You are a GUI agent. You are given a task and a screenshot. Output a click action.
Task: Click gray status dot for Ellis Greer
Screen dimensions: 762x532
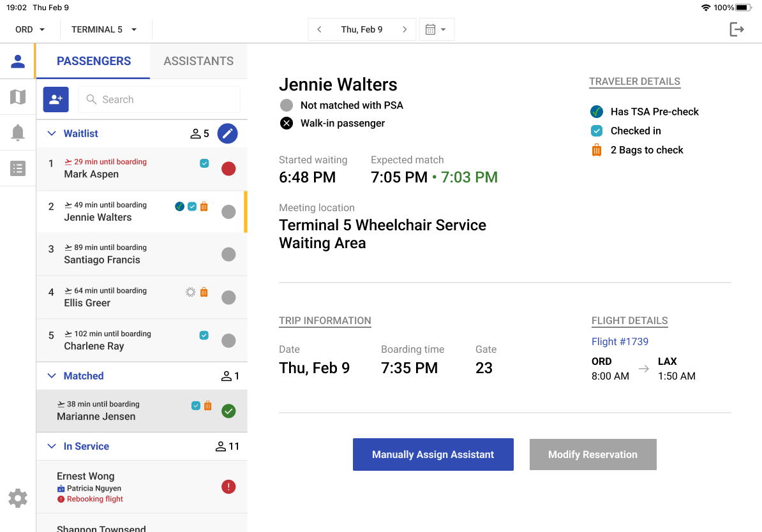click(228, 297)
